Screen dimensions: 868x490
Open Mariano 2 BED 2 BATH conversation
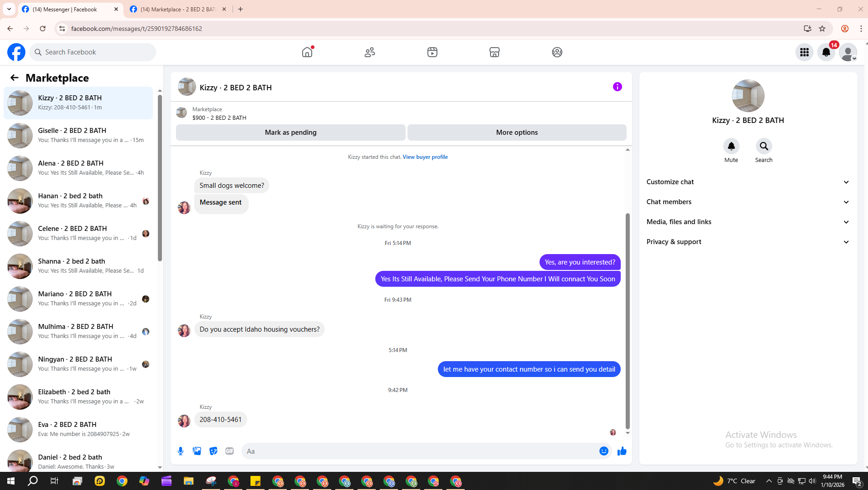click(78, 299)
